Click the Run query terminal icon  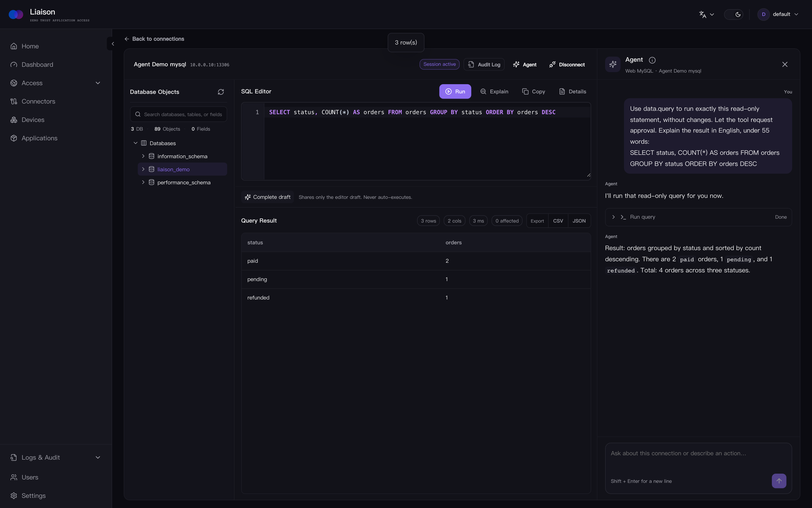[x=623, y=217]
